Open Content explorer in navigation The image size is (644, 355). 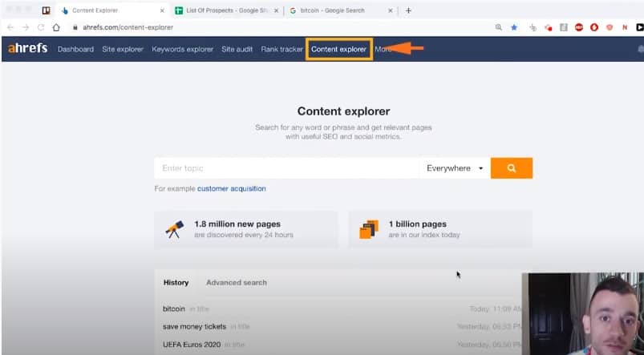click(338, 49)
